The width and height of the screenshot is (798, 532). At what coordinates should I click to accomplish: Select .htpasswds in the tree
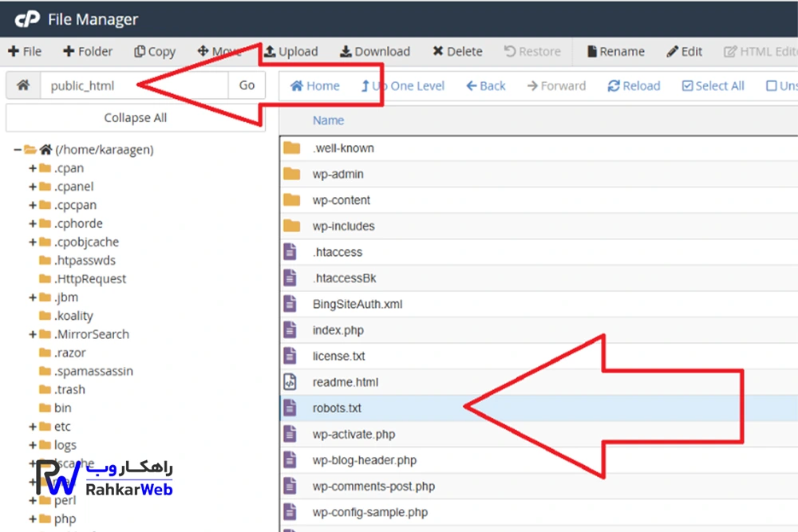85,260
